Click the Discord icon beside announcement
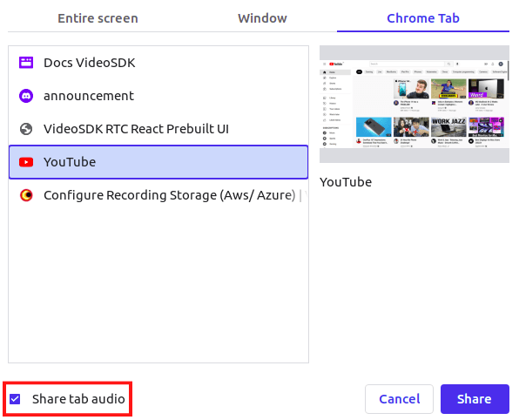519x420 pixels. (26, 96)
